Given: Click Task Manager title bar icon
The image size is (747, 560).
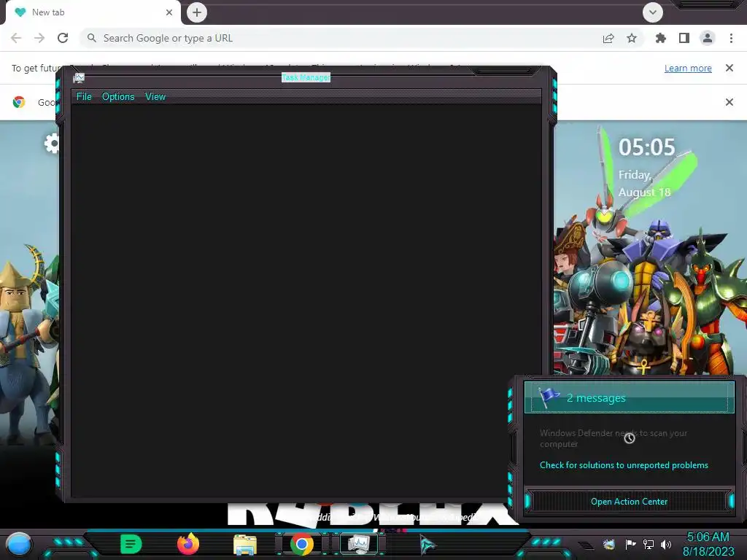Looking at the screenshot, I should coord(79,77).
